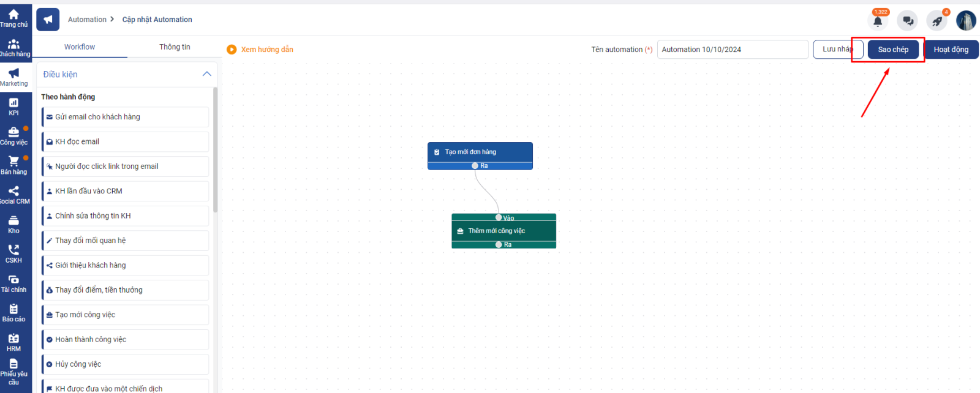Open the CSKH phone icon
The image size is (980, 393).
point(13,253)
